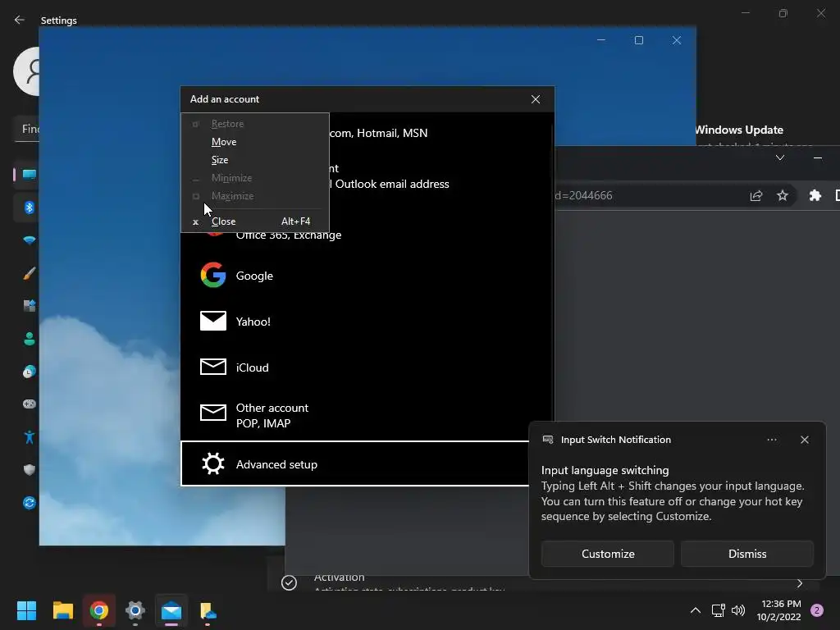840x630 pixels.
Task: Select the Yahoo! envelope icon
Action: click(x=213, y=321)
